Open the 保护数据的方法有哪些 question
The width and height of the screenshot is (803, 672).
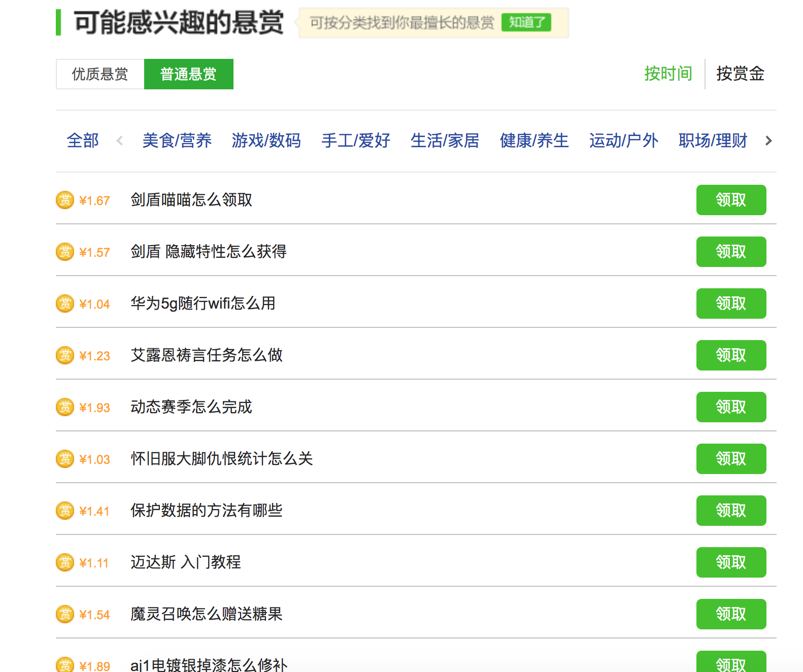click(206, 511)
